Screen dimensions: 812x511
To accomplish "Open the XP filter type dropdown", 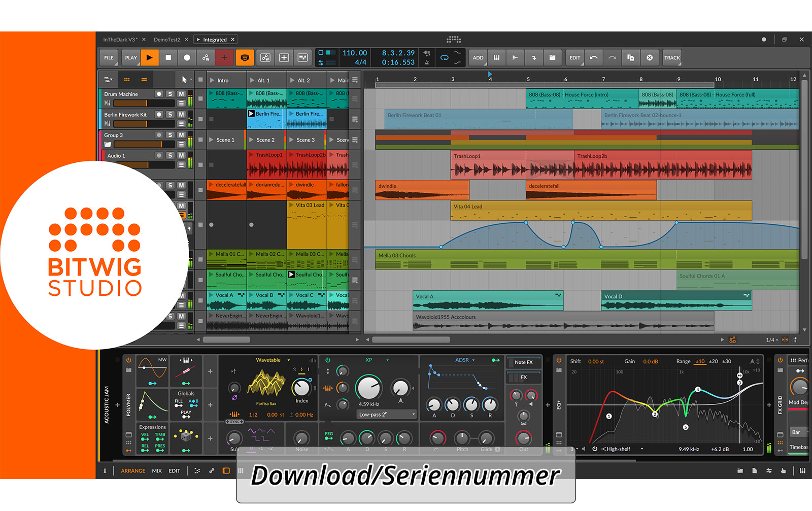I will (377, 360).
